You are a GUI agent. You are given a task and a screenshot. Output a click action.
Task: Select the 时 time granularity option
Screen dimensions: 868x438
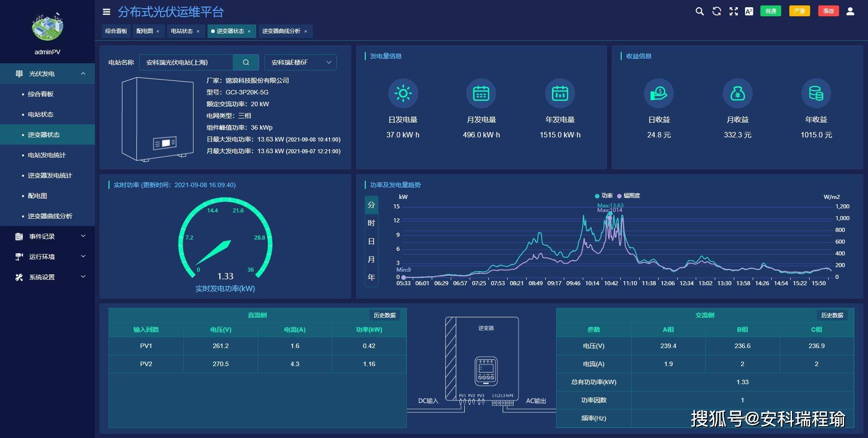coord(371,223)
